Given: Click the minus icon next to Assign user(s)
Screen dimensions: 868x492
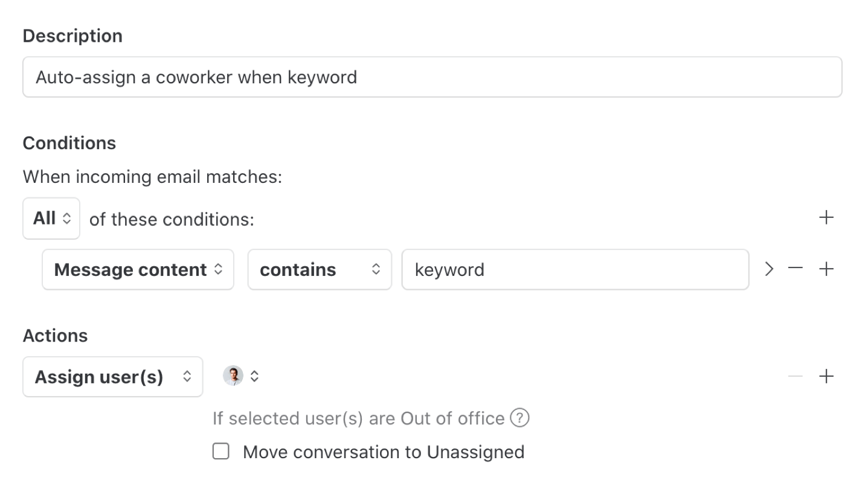Looking at the screenshot, I should (x=795, y=376).
